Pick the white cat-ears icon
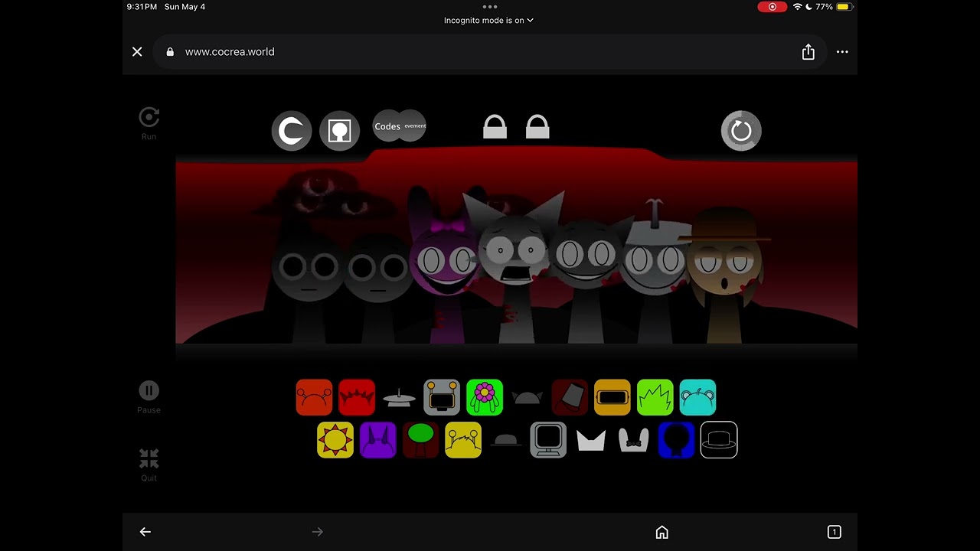 pos(591,441)
